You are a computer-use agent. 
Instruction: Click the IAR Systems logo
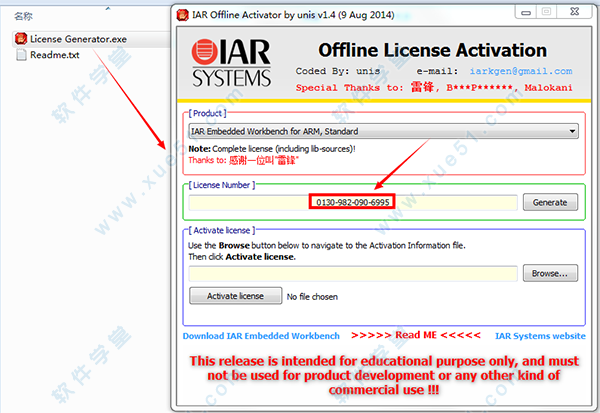pyautogui.click(x=231, y=62)
